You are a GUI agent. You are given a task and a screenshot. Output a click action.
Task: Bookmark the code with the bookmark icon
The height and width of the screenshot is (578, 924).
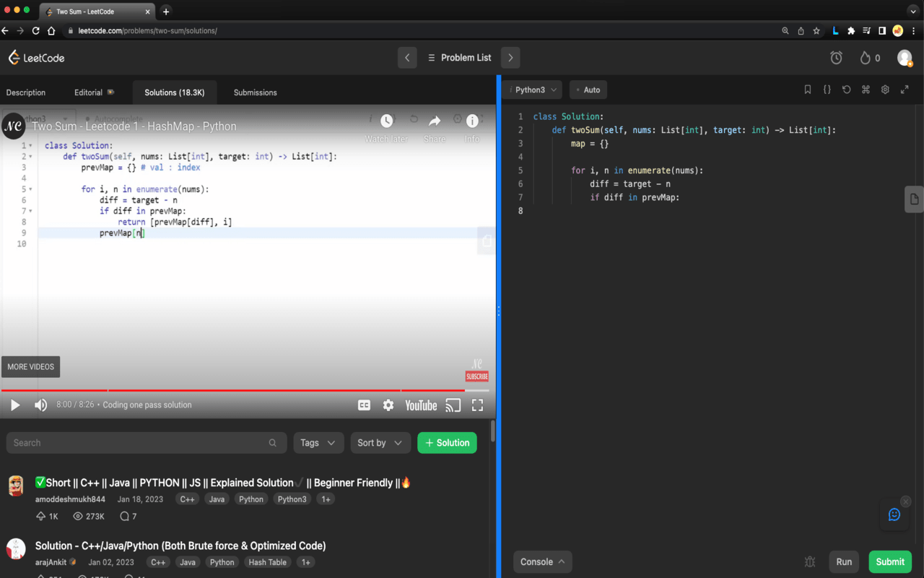(808, 90)
